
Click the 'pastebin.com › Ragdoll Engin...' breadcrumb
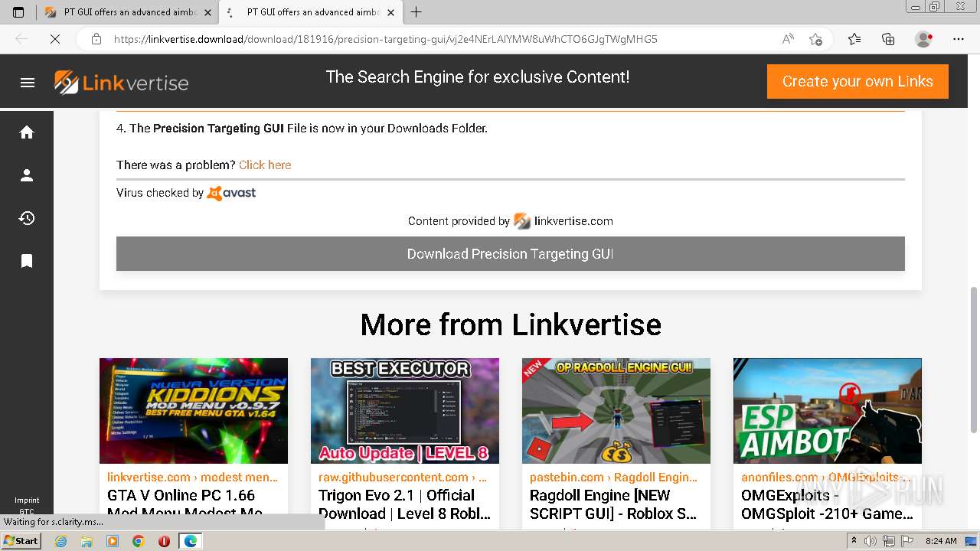(x=614, y=477)
